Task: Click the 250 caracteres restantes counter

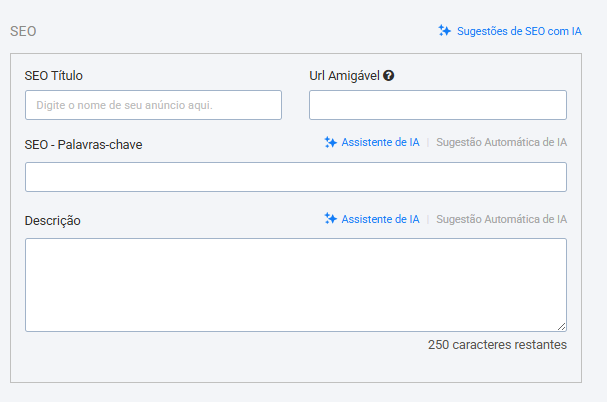Action: point(497,344)
